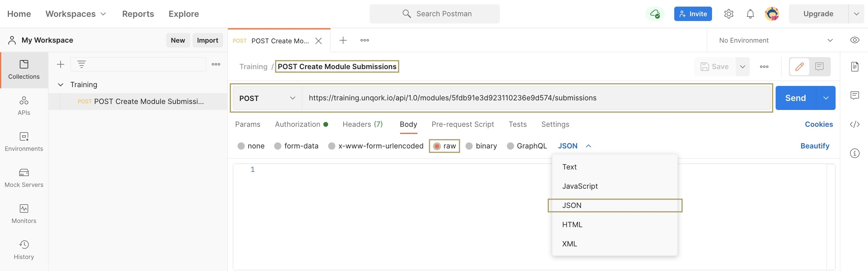Switch to the Settings request tab

(x=555, y=124)
